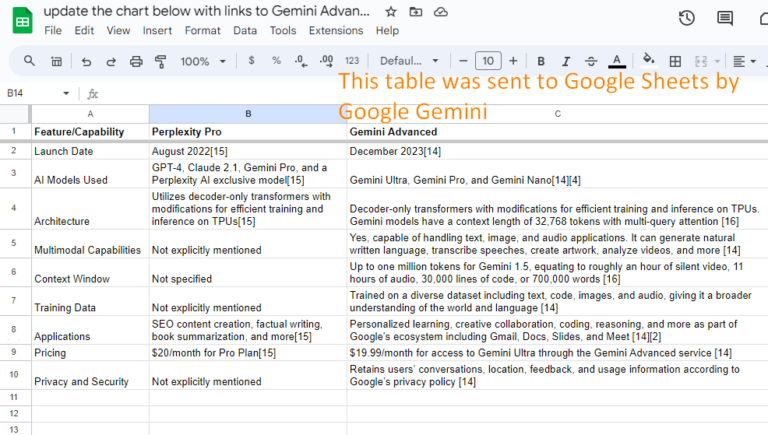Select column B header
768x435 pixels.
248,114
